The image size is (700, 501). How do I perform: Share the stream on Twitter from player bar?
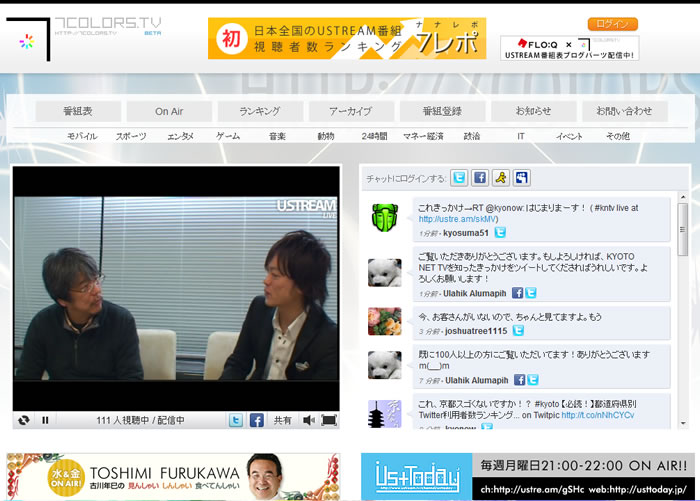click(236, 420)
